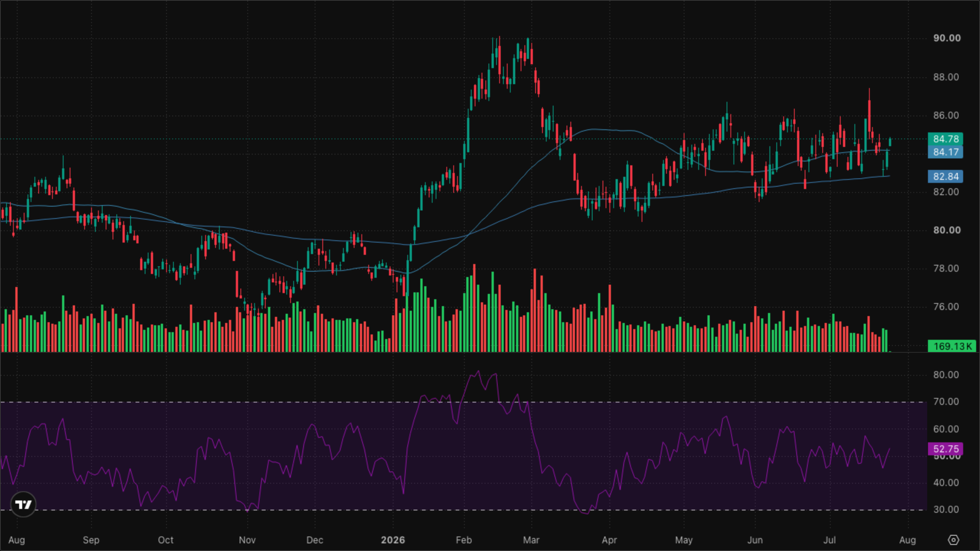Click the TradingView logo icon
980x551 pixels.
pos(23,504)
